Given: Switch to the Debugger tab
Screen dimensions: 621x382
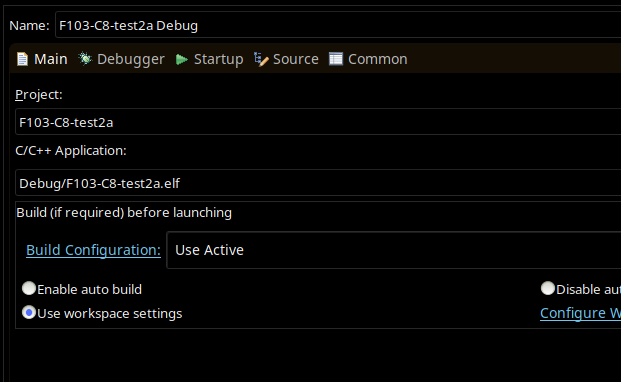Looking at the screenshot, I should click(131, 59).
